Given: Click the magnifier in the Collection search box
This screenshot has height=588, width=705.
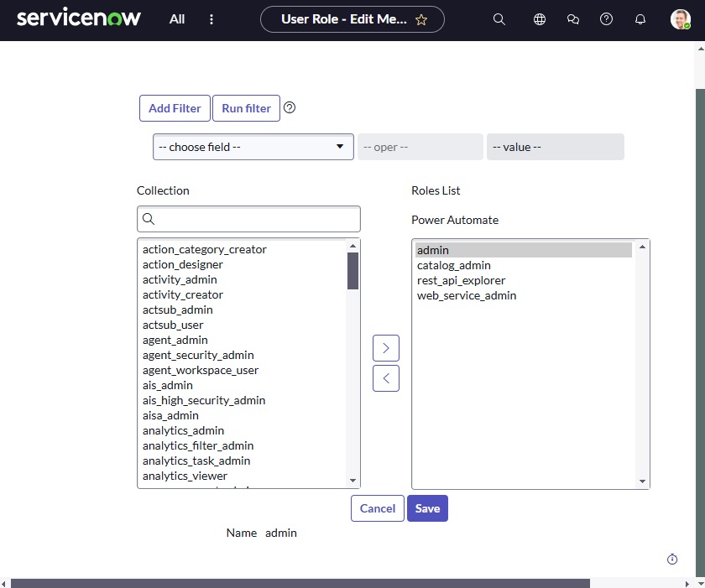Looking at the screenshot, I should 149,219.
